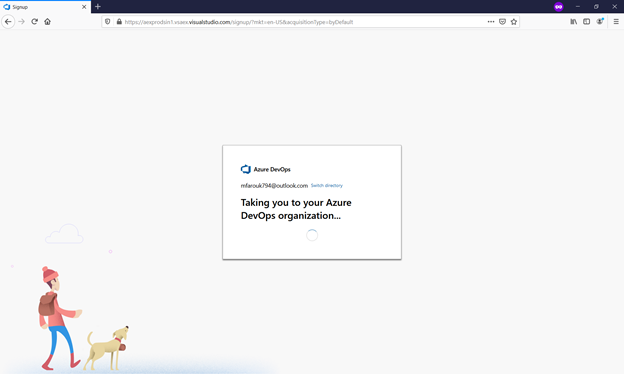Click the browser forward arrow

(x=21, y=21)
